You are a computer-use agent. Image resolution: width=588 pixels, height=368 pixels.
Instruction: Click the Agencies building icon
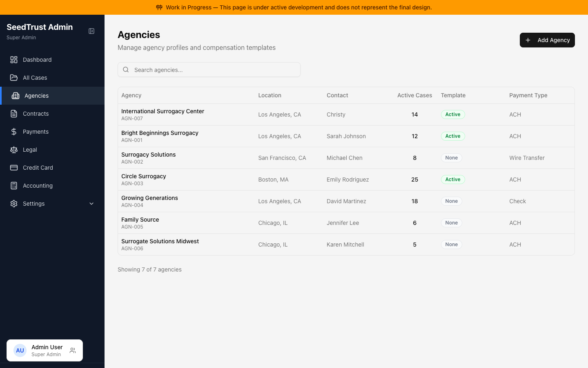coord(16,96)
